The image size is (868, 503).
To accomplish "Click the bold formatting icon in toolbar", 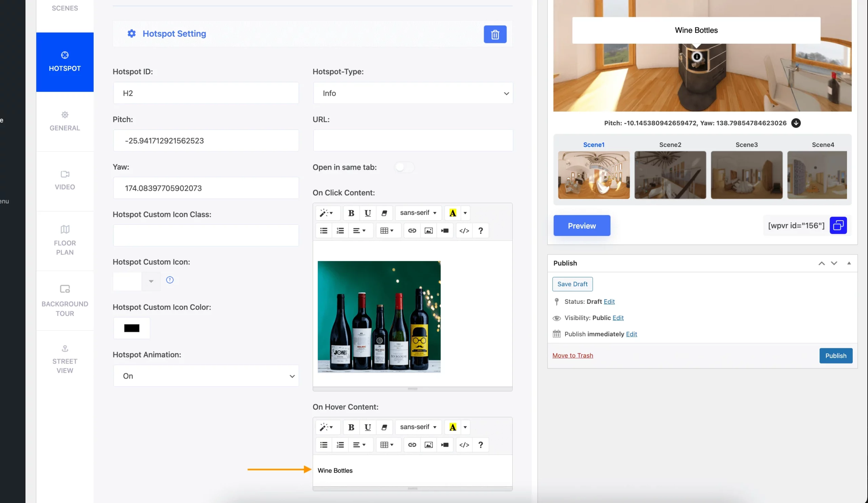I will pyautogui.click(x=351, y=212).
